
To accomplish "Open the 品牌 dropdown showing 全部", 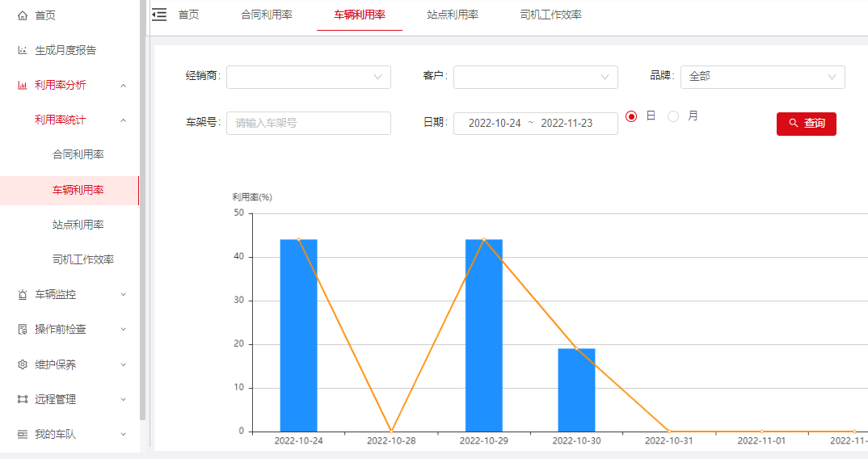I will [x=762, y=77].
